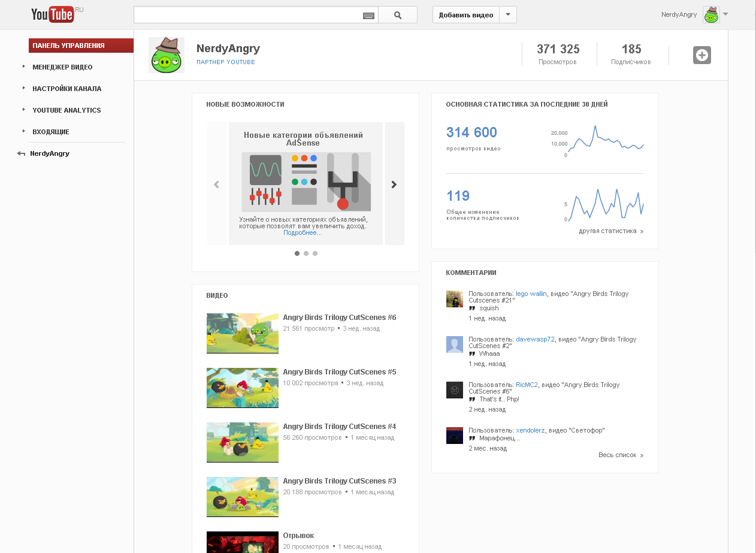This screenshot has height=553, width=756.
Task: Open Angry Birds Trilogy CutScenes #3 title
Action: click(340, 481)
